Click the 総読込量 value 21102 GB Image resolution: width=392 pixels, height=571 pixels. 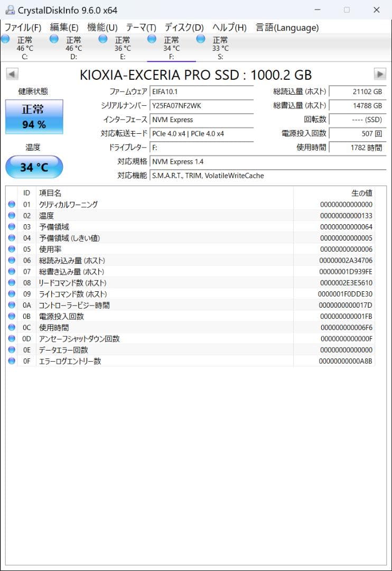(358, 92)
